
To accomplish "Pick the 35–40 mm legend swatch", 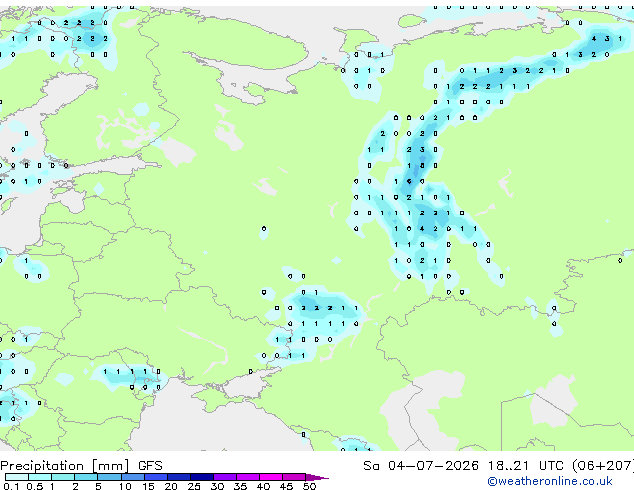I will (x=247, y=477).
